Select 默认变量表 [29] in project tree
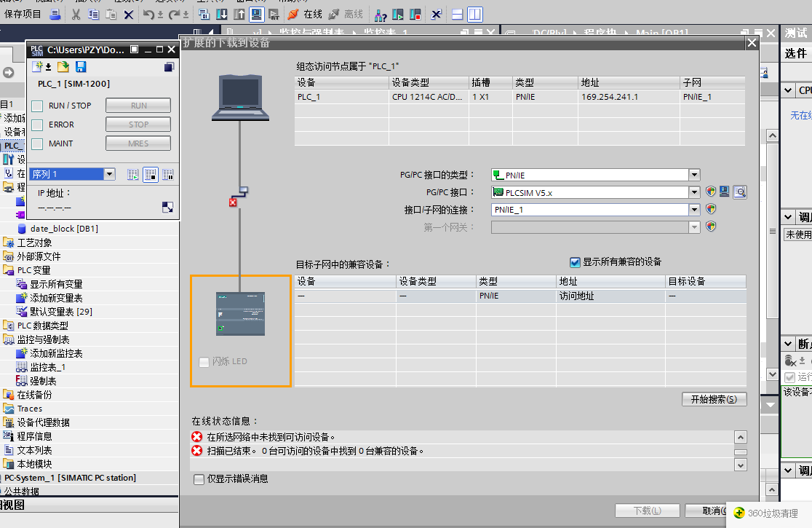The height and width of the screenshot is (528, 812). pos(61,312)
